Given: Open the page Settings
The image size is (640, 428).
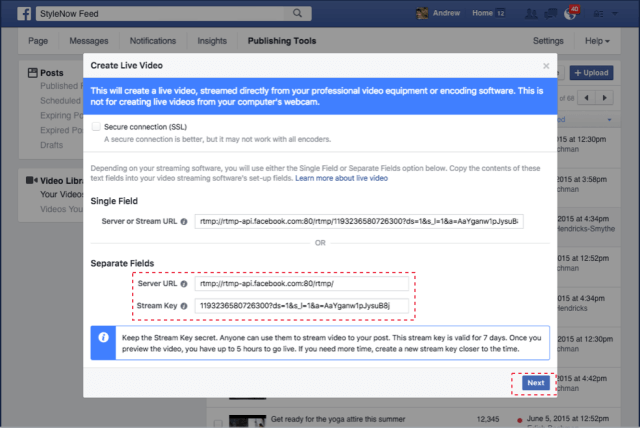Looking at the screenshot, I should pyautogui.click(x=547, y=41).
